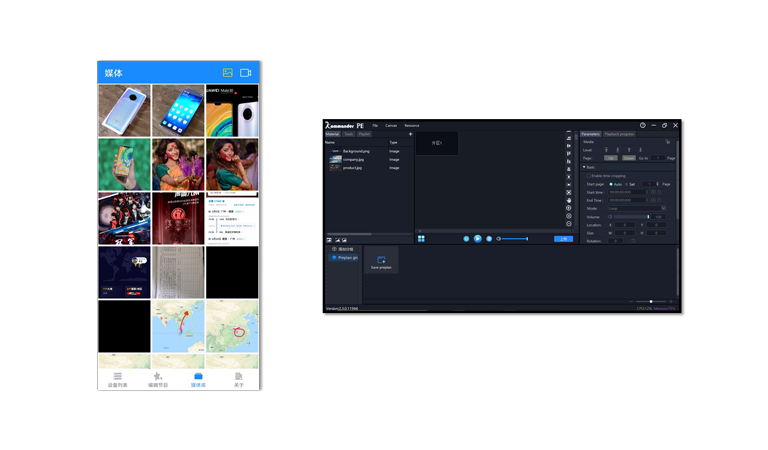The width and height of the screenshot is (768, 450).
Task: Click the four-square grid layout icon
Action: [422, 239]
